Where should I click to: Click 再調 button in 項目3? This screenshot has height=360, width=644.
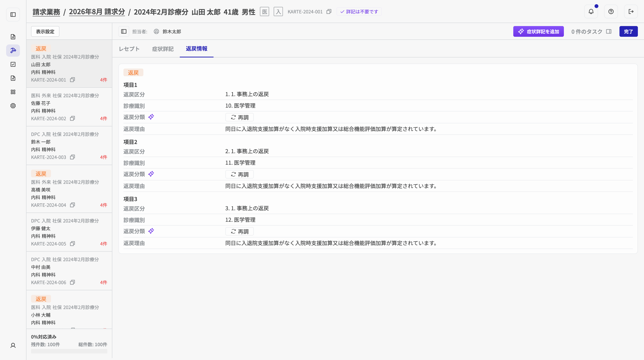coord(240,232)
